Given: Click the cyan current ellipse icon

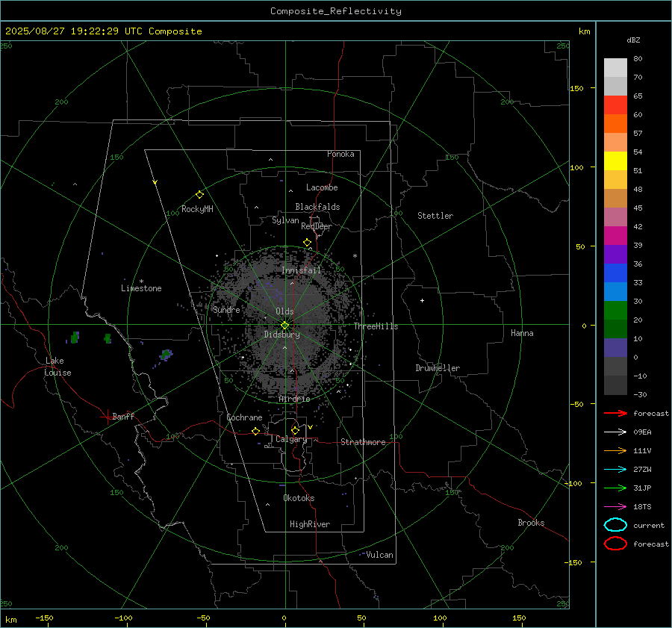Looking at the screenshot, I should tap(615, 525).
